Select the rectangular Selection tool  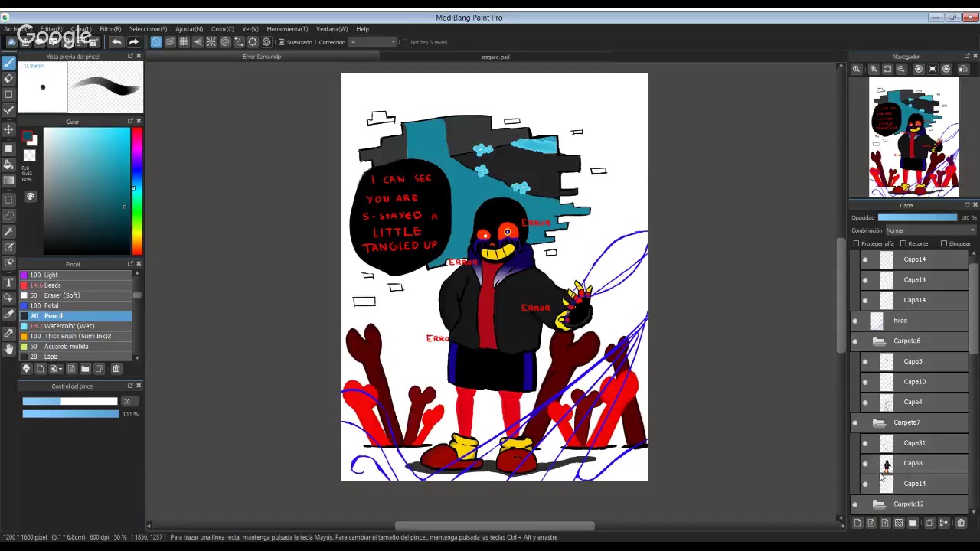[8, 198]
